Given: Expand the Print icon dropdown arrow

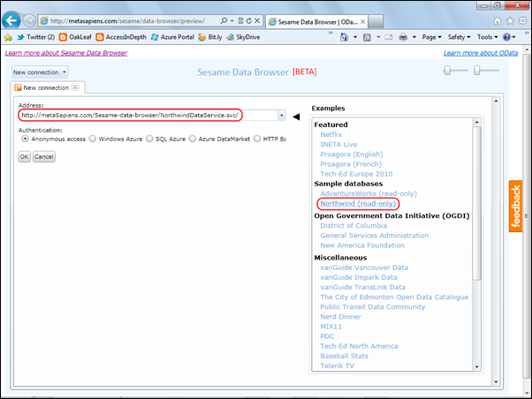Looking at the screenshot, I should pyautogui.click(x=414, y=37).
